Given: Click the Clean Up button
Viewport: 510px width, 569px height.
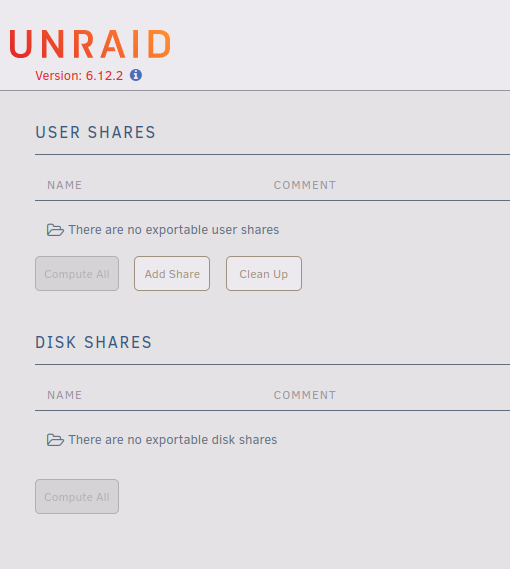Looking at the screenshot, I should 264,274.
